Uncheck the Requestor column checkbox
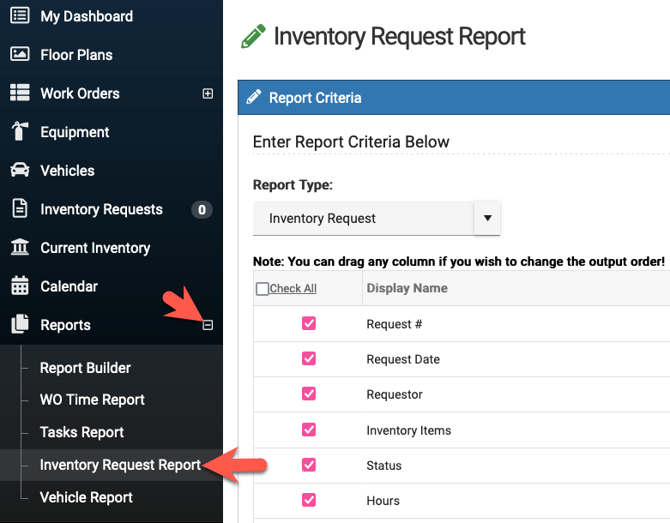Viewport: 670px width, 523px height. [309, 394]
